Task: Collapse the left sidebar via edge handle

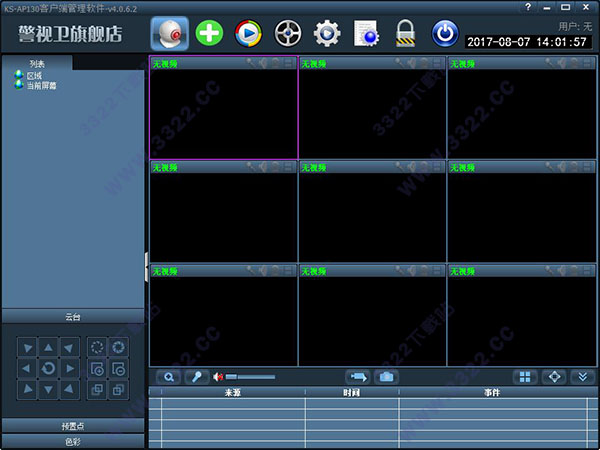Action: [x=147, y=267]
